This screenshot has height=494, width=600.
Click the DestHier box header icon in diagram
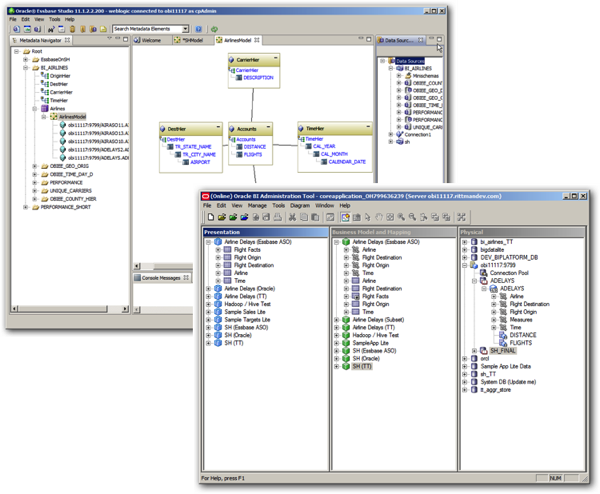click(163, 129)
